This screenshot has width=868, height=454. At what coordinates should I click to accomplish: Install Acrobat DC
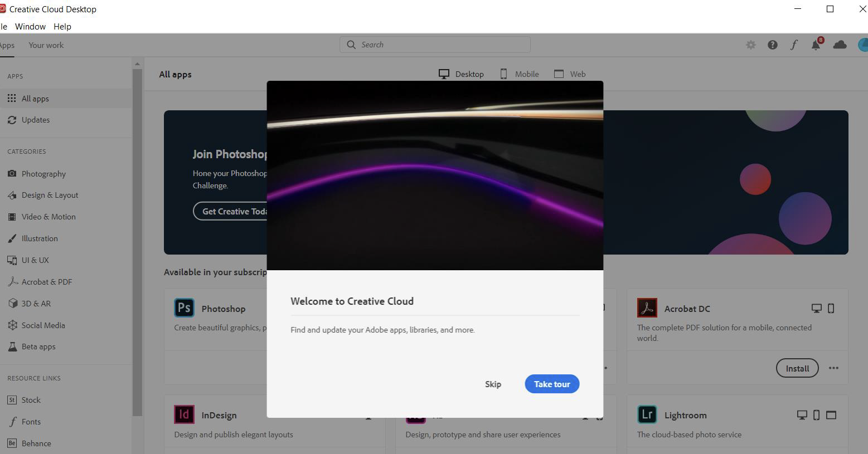point(797,368)
